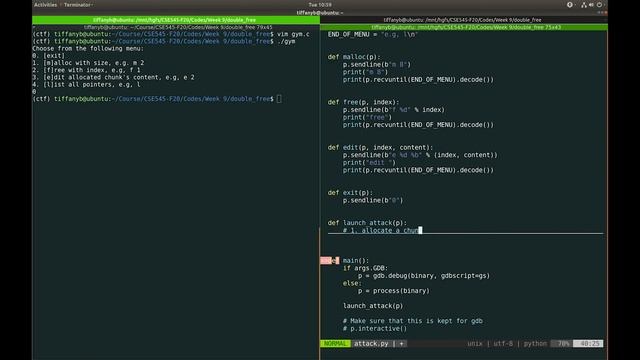The height and width of the screenshot is (360, 640).
Task: Click '# Make sure that this is kept' comment
Action: coord(413,321)
